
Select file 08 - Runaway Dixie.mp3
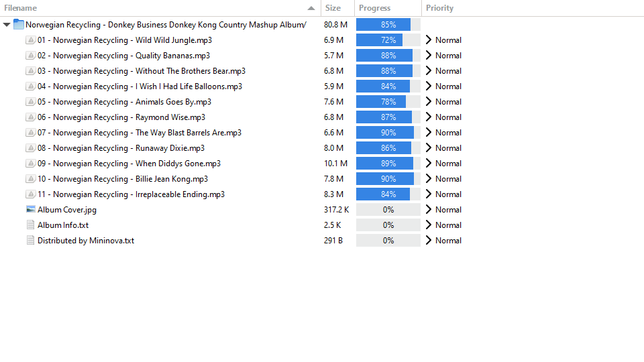pyautogui.click(x=121, y=148)
